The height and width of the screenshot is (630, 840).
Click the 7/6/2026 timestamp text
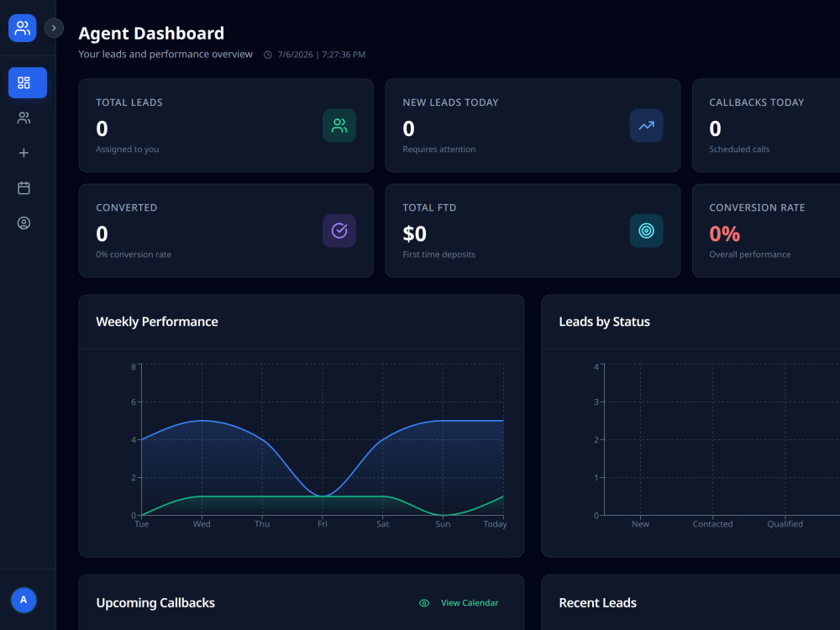[322, 55]
